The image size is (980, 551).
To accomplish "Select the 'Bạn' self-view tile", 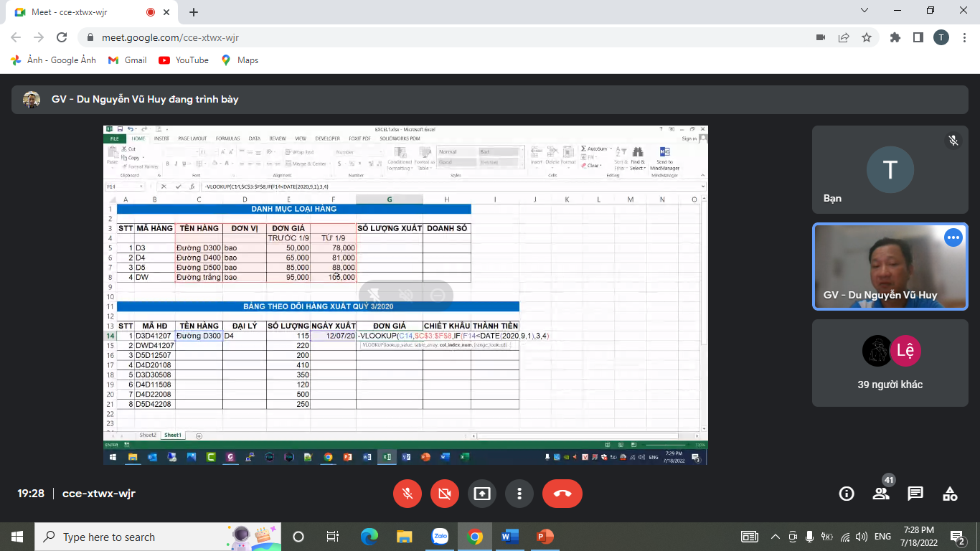I will (x=890, y=170).
